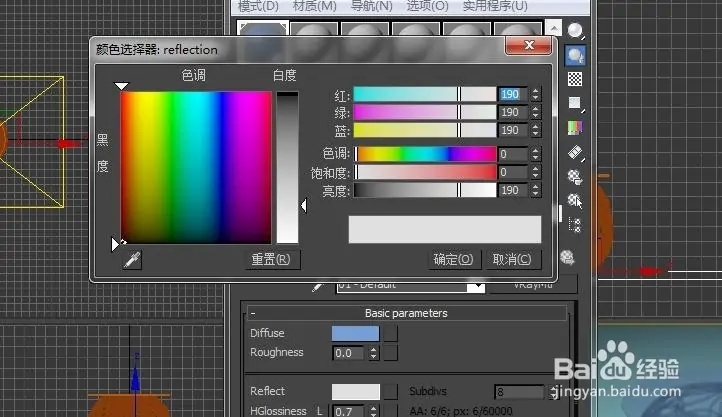Click the Roughness value field 0.0
Screen dimensions: 722x417
(350, 353)
